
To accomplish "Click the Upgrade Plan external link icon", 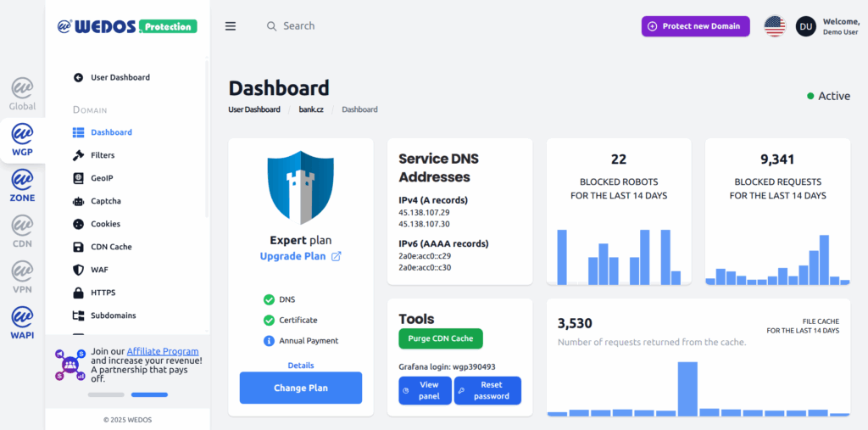I will click(x=336, y=257).
